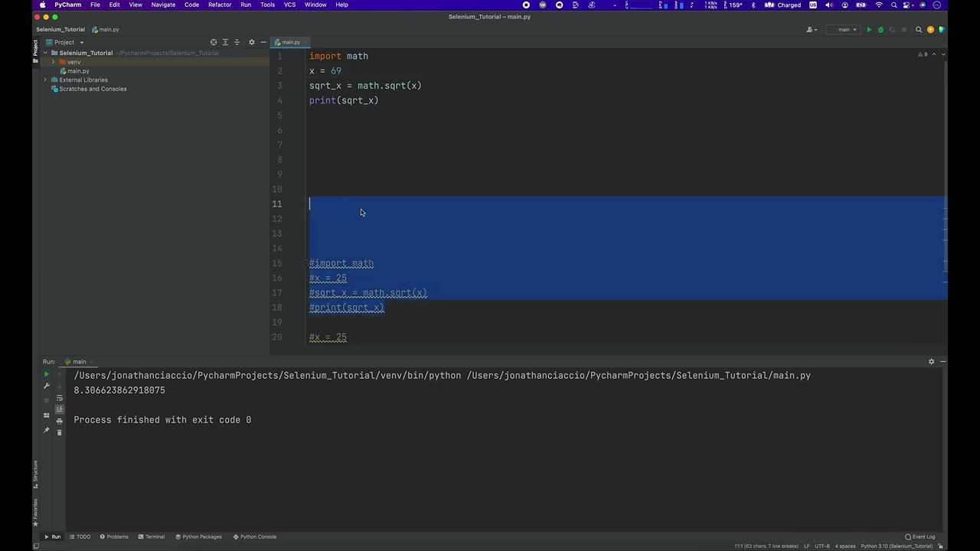Run with coverage icon in top toolbar

click(892, 30)
